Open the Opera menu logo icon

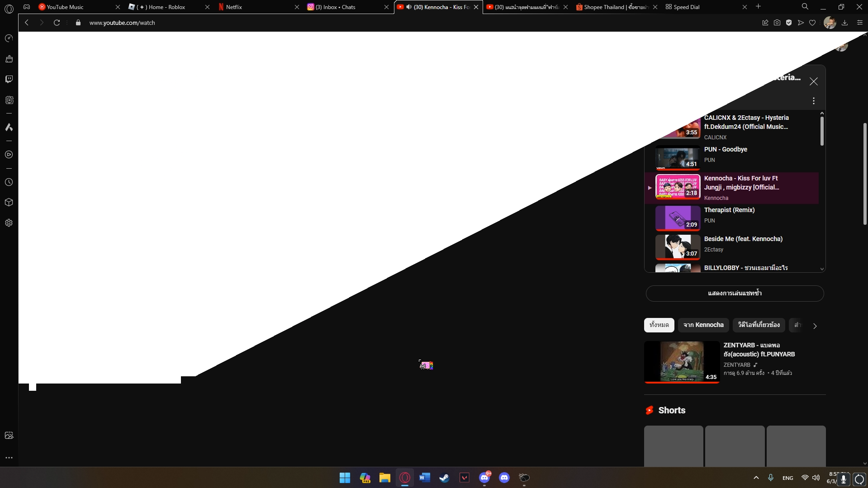pos(9,8)
